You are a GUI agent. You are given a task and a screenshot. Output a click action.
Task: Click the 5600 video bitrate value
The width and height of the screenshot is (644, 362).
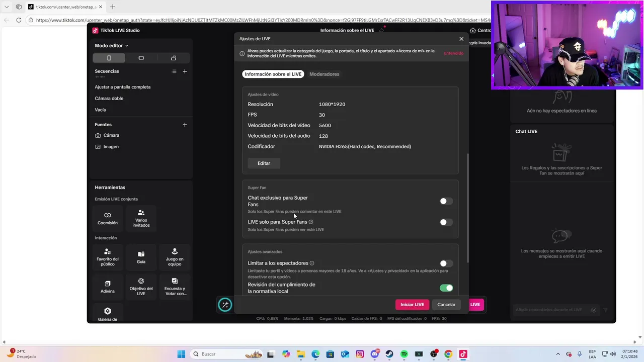(x=325, y=126)
